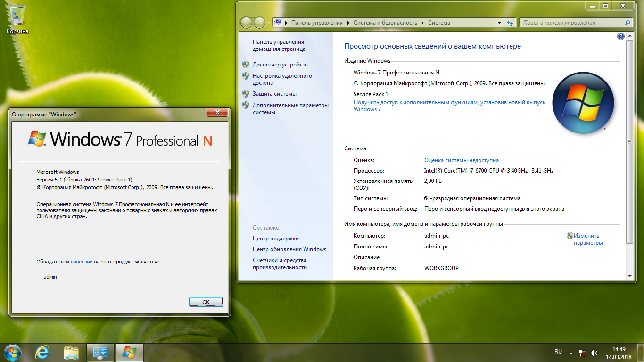Click admin-pc next to Полное имя

click(x=437, y=247)
